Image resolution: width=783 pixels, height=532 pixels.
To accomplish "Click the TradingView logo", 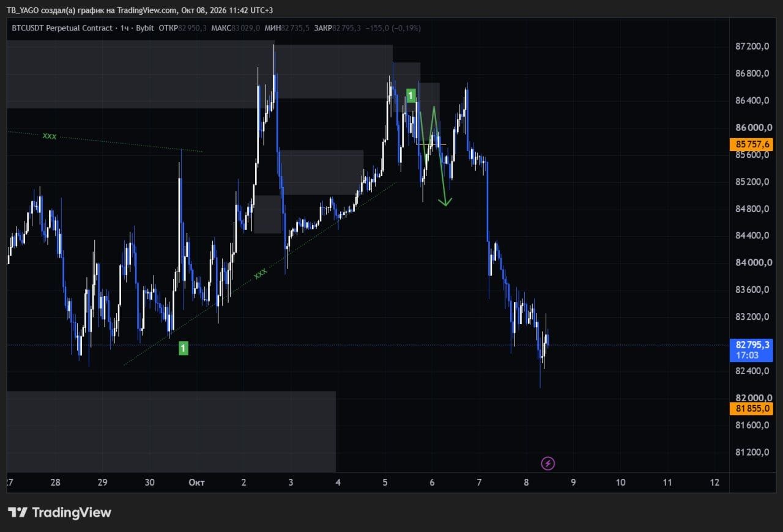I will click(59, 512).
